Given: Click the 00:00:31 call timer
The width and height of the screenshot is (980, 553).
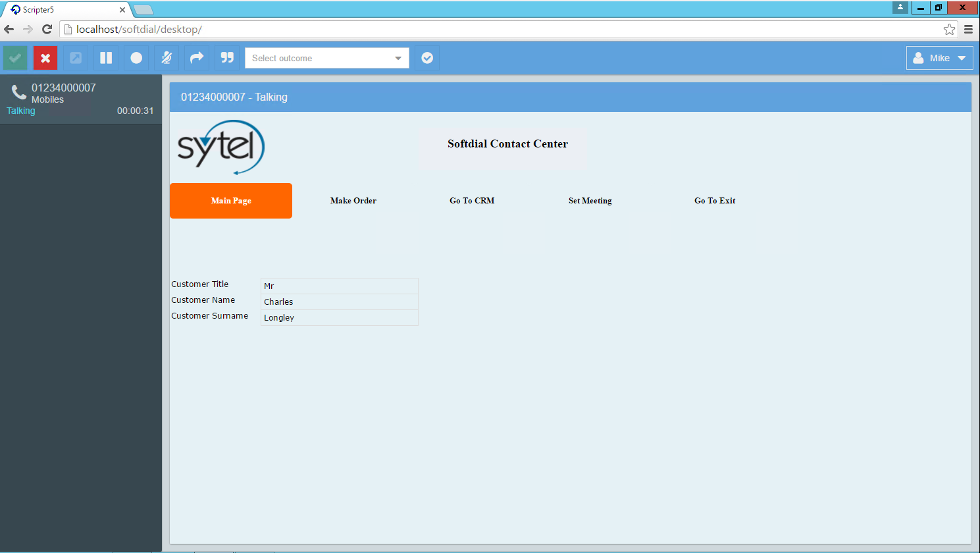Looking at the screenshot, I should pyautogui.click(x=135, y=111).
